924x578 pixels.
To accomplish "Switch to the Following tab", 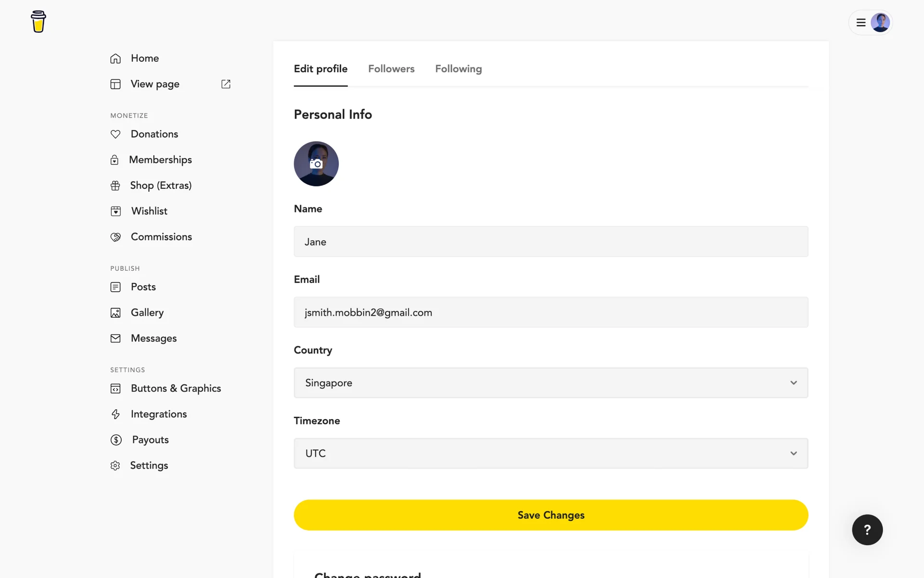I will tap(458, 69).
